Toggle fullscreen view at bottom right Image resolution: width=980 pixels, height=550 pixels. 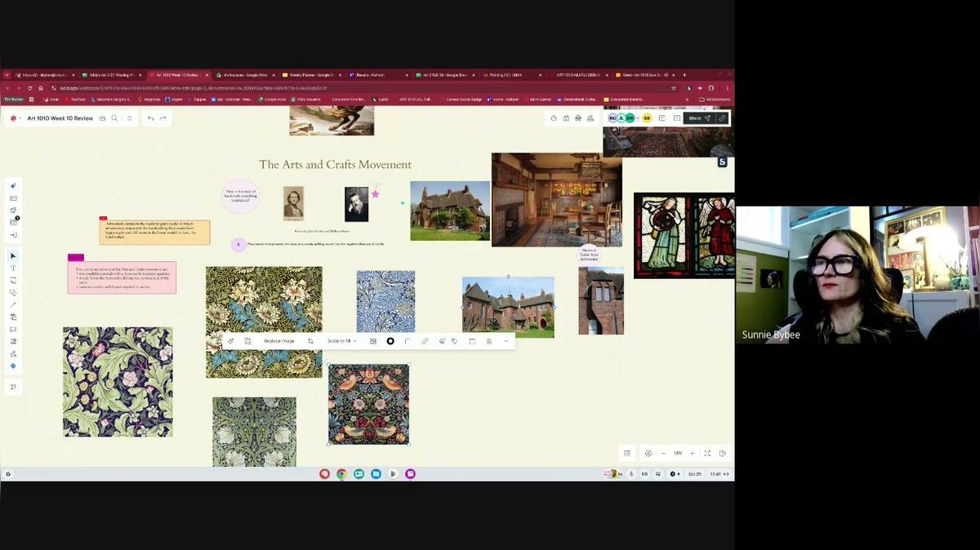[707, 454]
